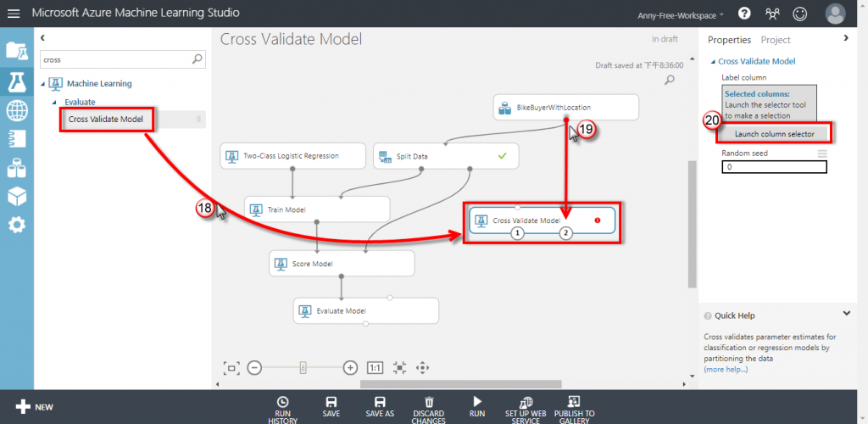Select the Experiments flask sidebar icon
The width and height of the screenshot is (868, 424).
pyautogui.click(x=17, y=82)
